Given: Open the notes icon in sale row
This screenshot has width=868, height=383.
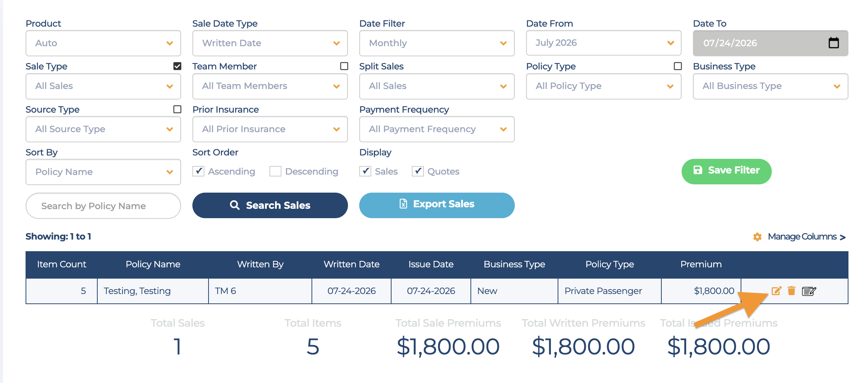Looking at the screenshot, I should (809, 291).
